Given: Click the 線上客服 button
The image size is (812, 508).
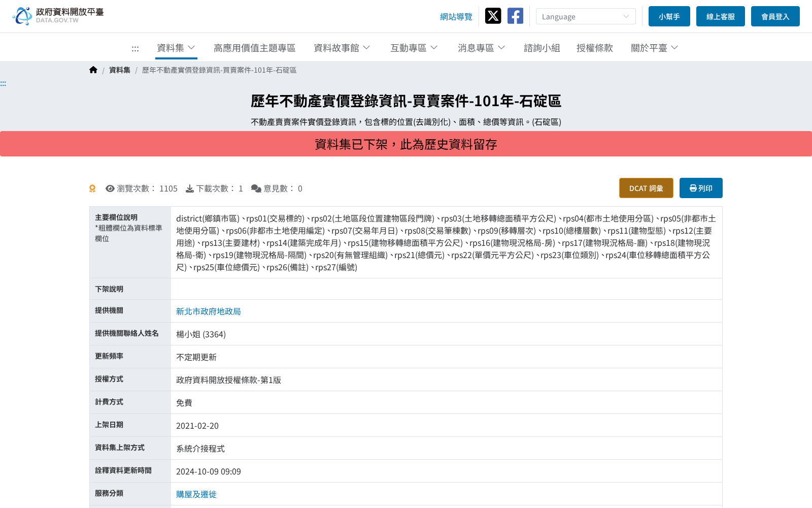Looking at the screenshot, I should 721,16.
